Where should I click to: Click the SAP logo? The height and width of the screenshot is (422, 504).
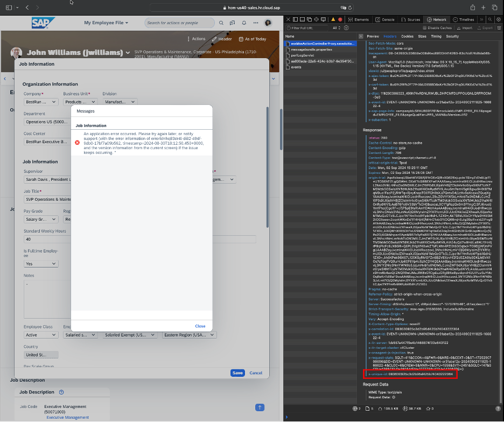tap(43, 23)
